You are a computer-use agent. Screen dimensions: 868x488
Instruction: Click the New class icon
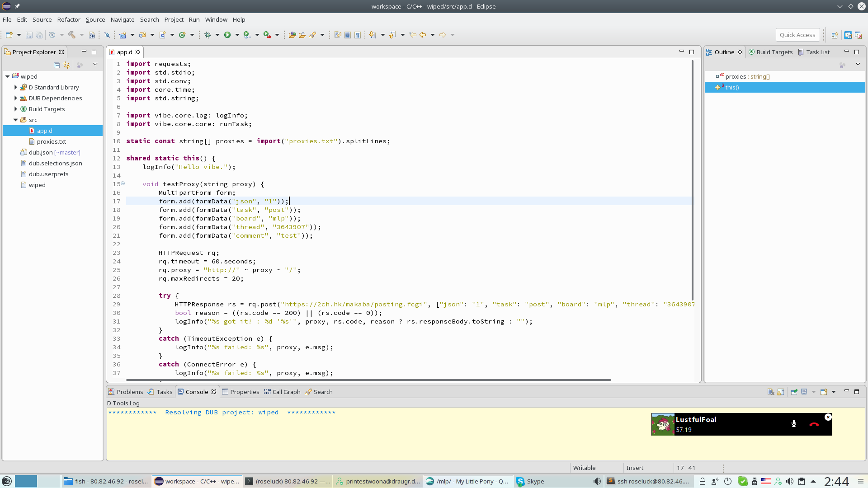[x=182, y=35]
